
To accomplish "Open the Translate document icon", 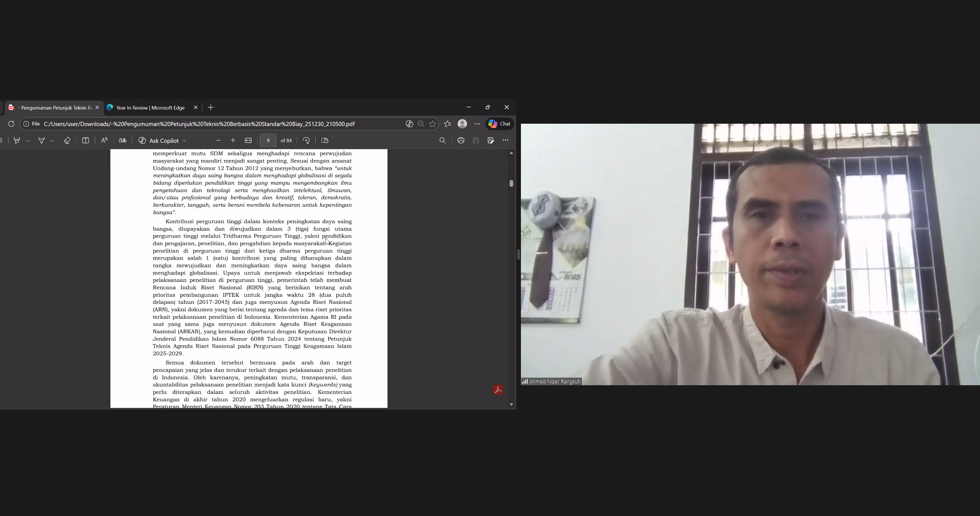I will pyautogui.click(x=122, y=141).
